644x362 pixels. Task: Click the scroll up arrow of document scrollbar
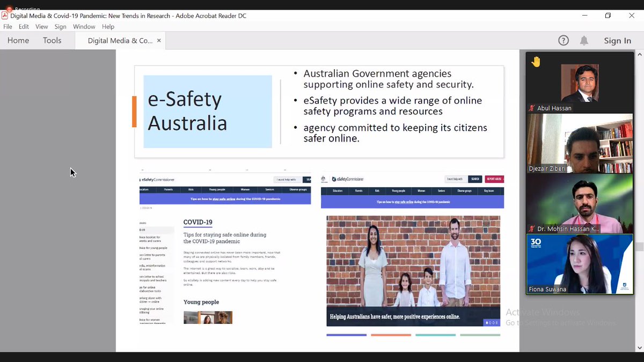(639, 55)
